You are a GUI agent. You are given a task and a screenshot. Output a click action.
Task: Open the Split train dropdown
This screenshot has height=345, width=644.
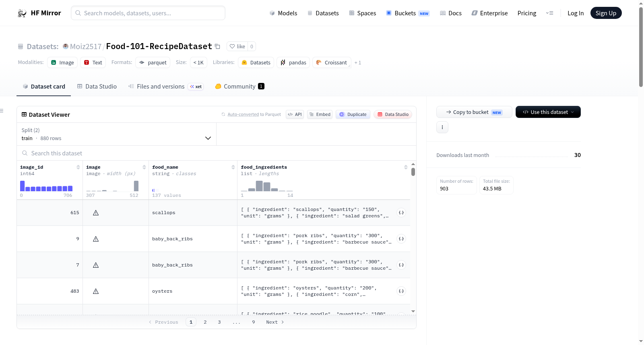(x=116, y=134)
